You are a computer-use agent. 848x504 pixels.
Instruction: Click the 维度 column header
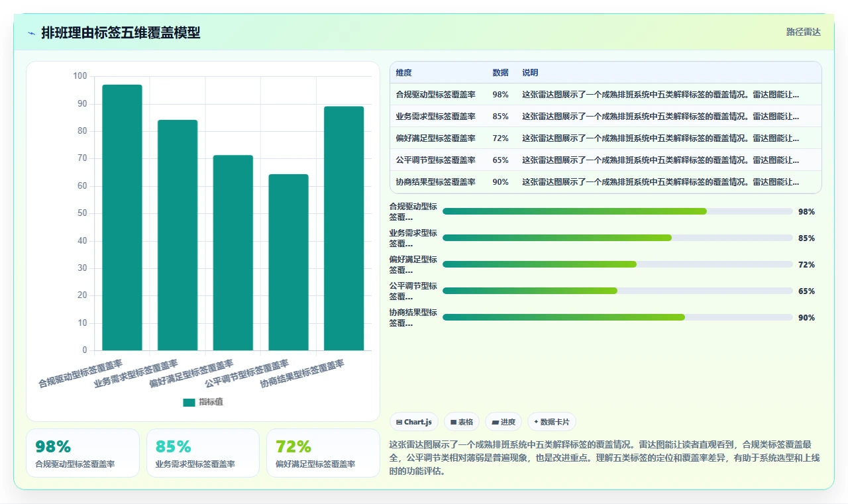coord(403,73)
